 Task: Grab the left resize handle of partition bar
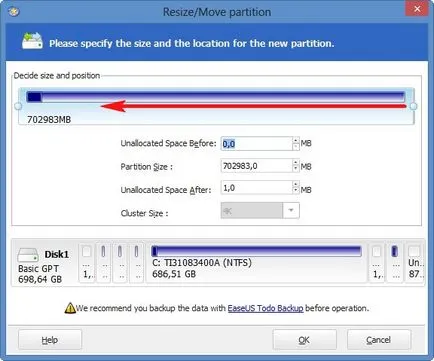[18, 106]
